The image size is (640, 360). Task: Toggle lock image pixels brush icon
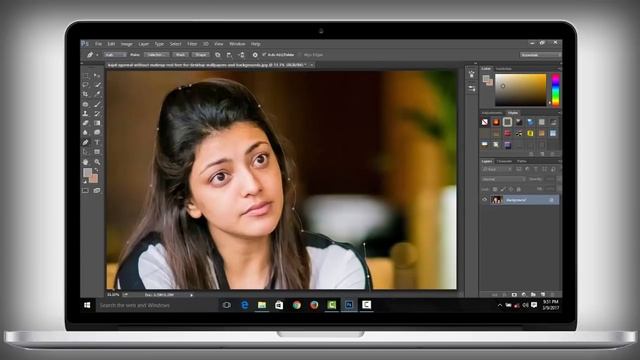click(503, 189)
